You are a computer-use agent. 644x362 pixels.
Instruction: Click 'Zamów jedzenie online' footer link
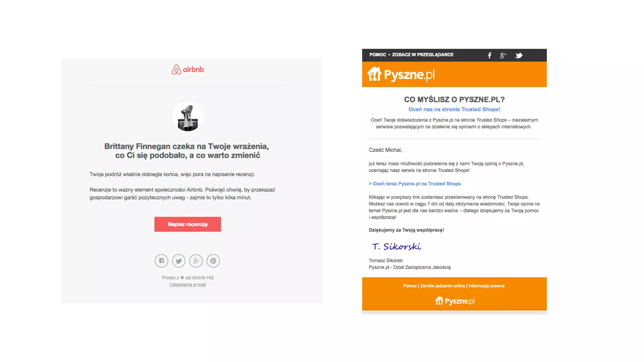(442, 286)
